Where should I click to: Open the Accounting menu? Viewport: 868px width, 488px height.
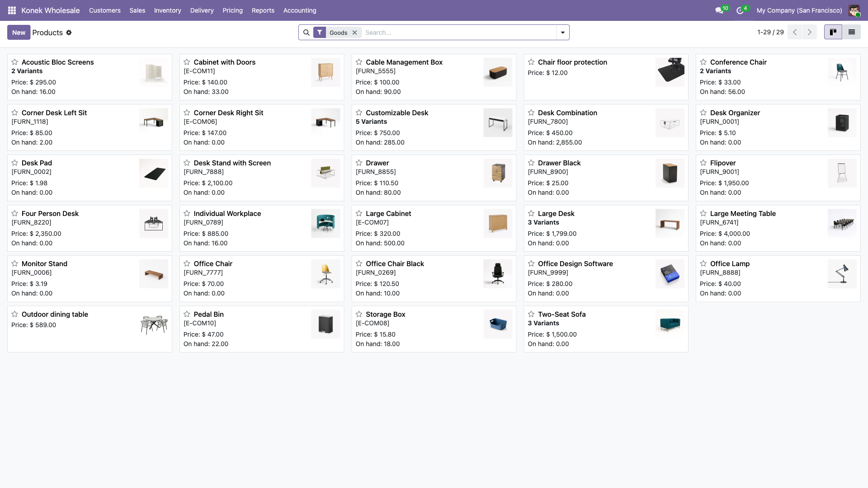[299, 10]
